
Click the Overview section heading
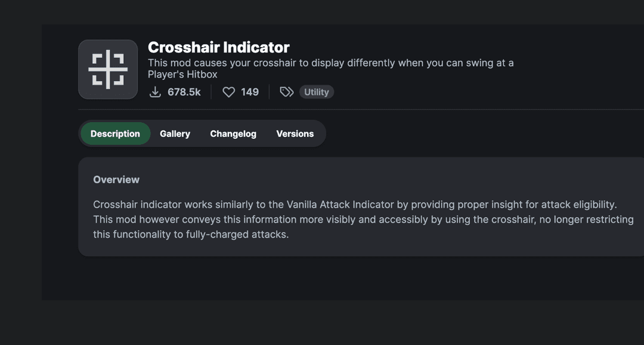[116, 179]
